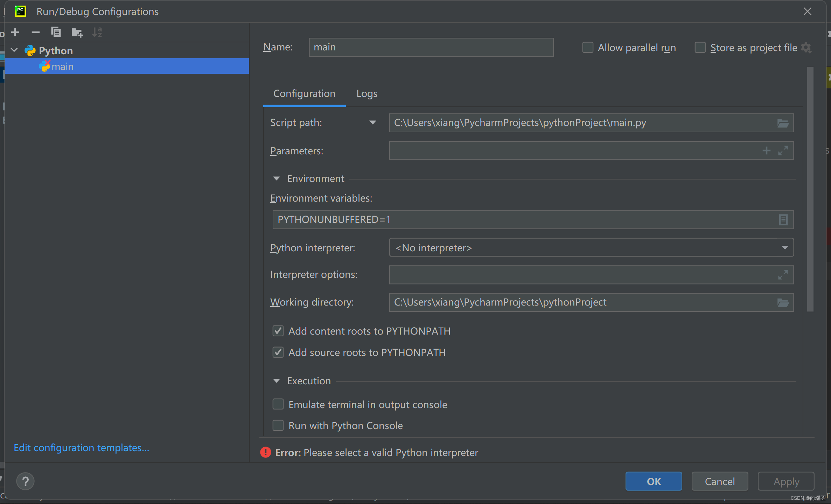831x504 pixels.
Task: Enable Allow parallel run checkbox
Action: [x=588, y=47]
